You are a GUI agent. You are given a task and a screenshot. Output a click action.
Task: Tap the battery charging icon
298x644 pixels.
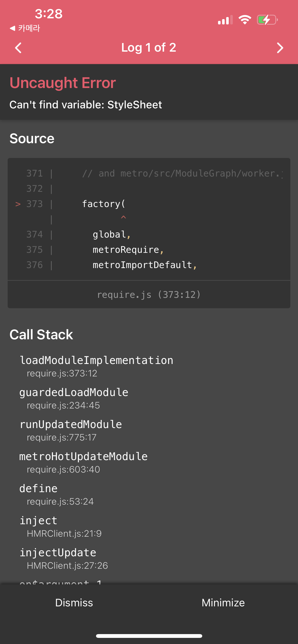pos(267,20)
